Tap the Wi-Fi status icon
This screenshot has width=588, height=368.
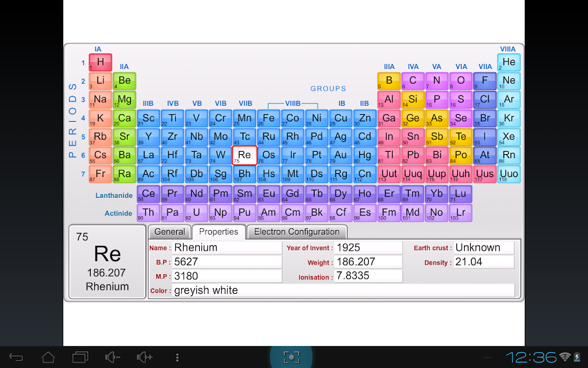click(564, 356)
